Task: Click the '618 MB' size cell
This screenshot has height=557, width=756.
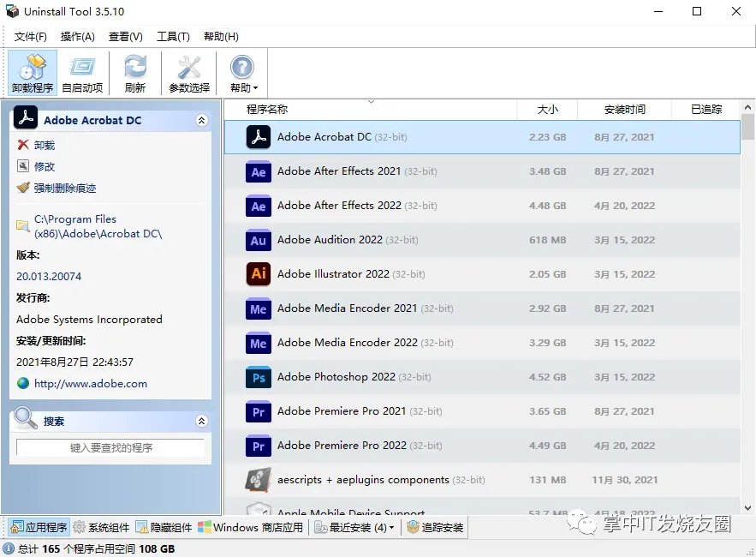Action: [x=548, y=240]
